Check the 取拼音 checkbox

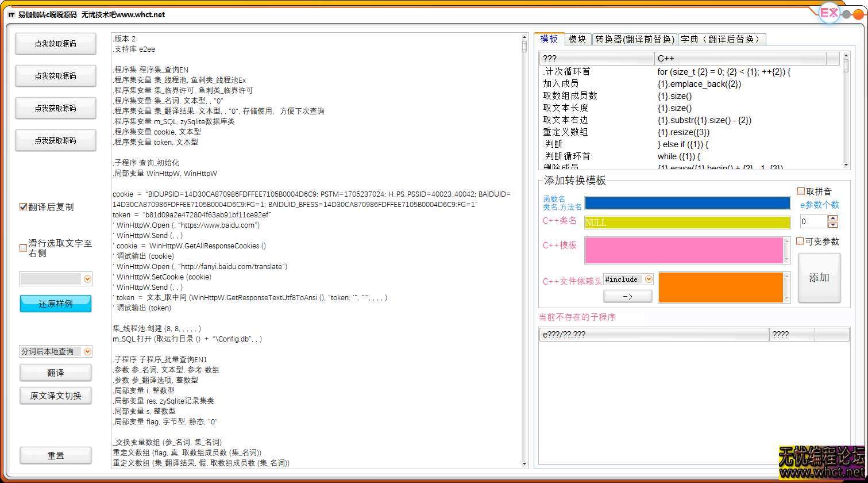[x=800, y=191]
